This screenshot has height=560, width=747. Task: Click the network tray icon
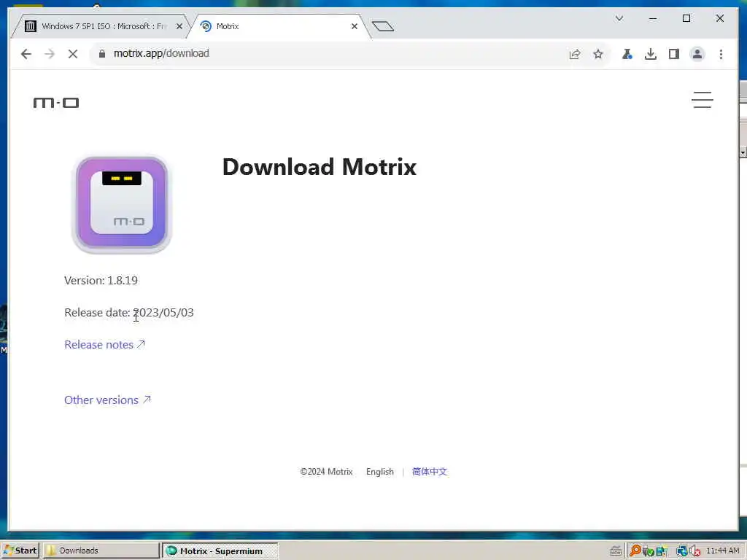coord(682,551)
